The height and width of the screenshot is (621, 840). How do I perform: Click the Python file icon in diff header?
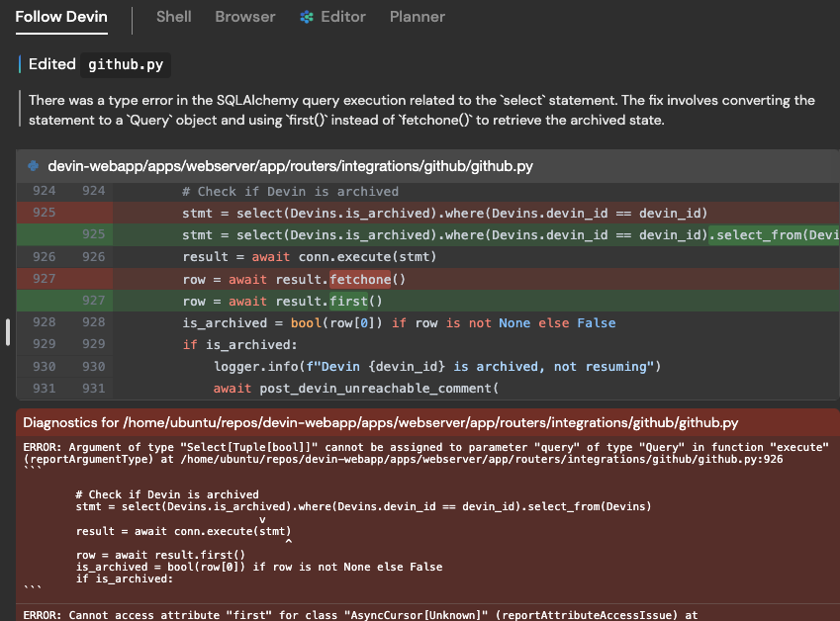tap(34, 166)
